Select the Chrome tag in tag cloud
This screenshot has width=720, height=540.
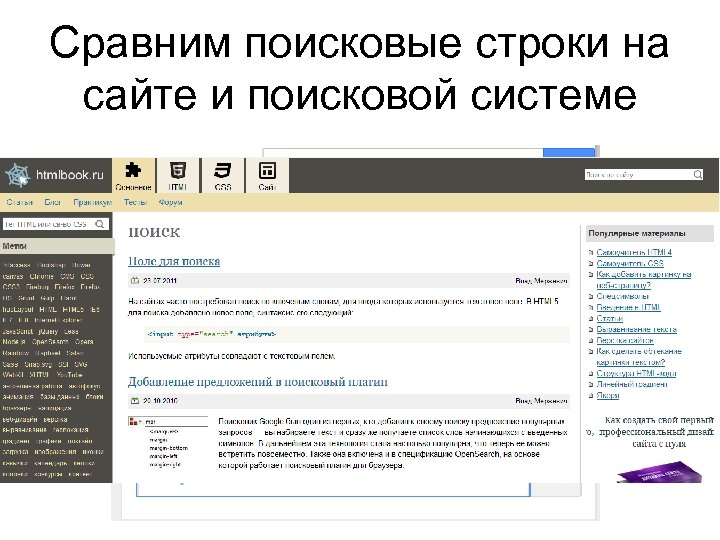point(41,276)
